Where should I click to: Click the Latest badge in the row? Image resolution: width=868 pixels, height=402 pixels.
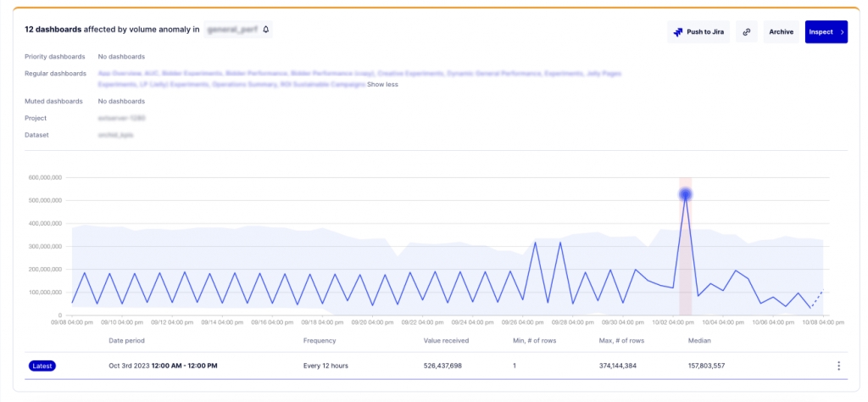pos(42,366)
